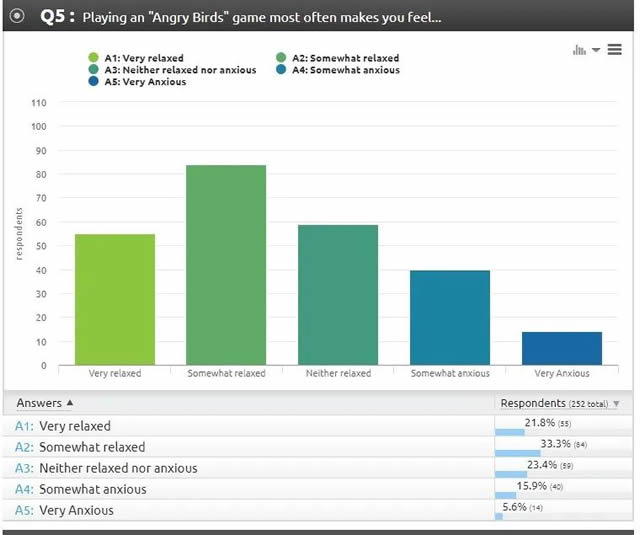Expand chart type dropdown arrow
Viewport: 640px width, 535px height.
coord(596,50)
